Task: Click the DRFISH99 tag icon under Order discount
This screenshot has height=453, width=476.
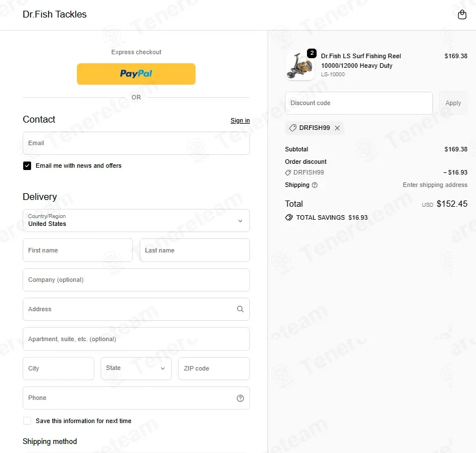Action: pos(288,172)
